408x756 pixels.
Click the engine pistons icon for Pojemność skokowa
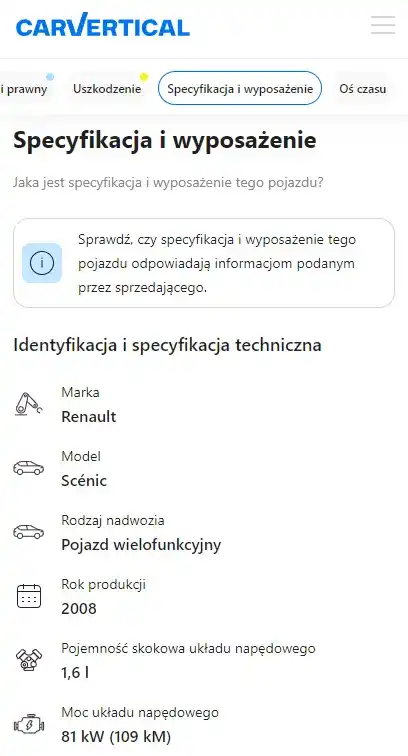pyautogui.click(x=29, y=660)
